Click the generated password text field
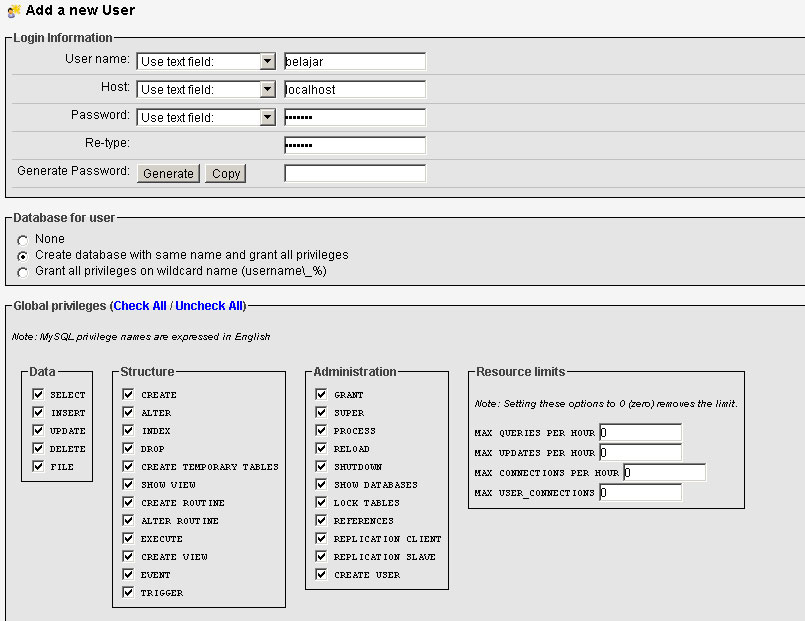This screenshot has height=621, width=805. coord(355,173)
